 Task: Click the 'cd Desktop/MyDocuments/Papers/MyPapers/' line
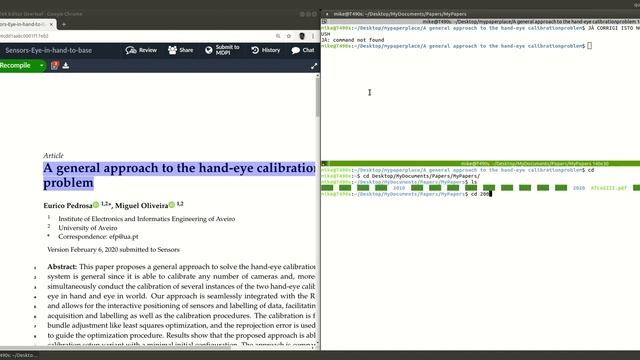tap(401, 176)
